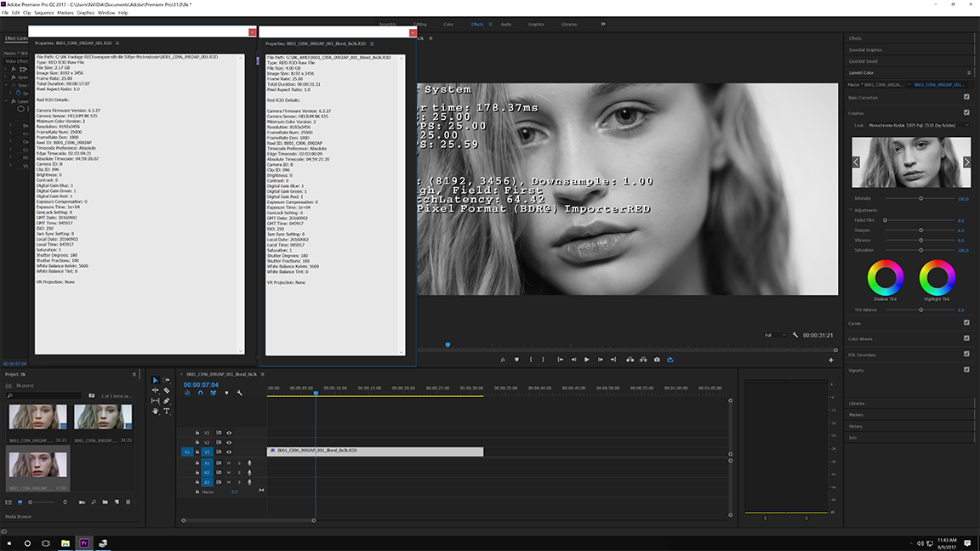Click the delete trash icon in Project panel
This screenshot has height=551, width=980.
pyautogui.click(x=128, y=502)
